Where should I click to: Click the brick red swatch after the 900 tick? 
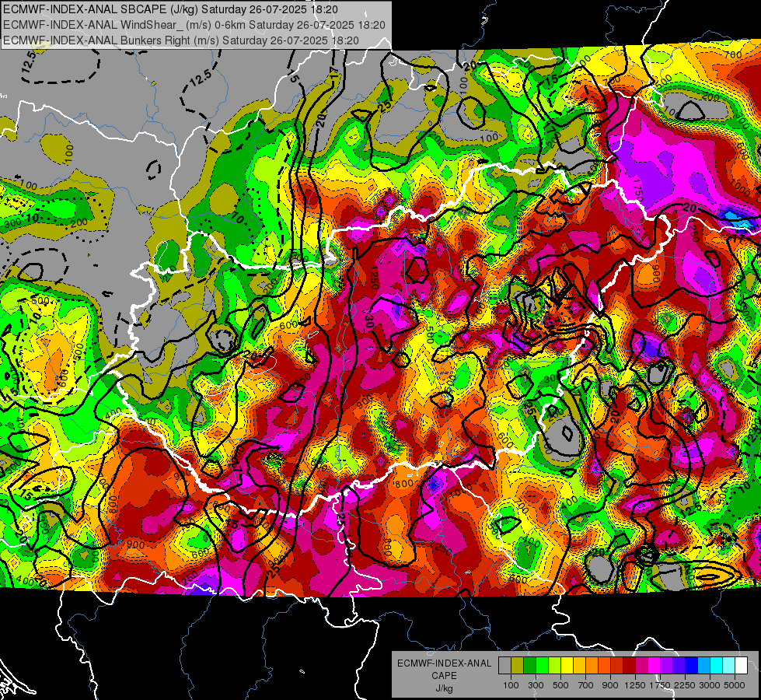pyautogui.click(x=617, y=666)
